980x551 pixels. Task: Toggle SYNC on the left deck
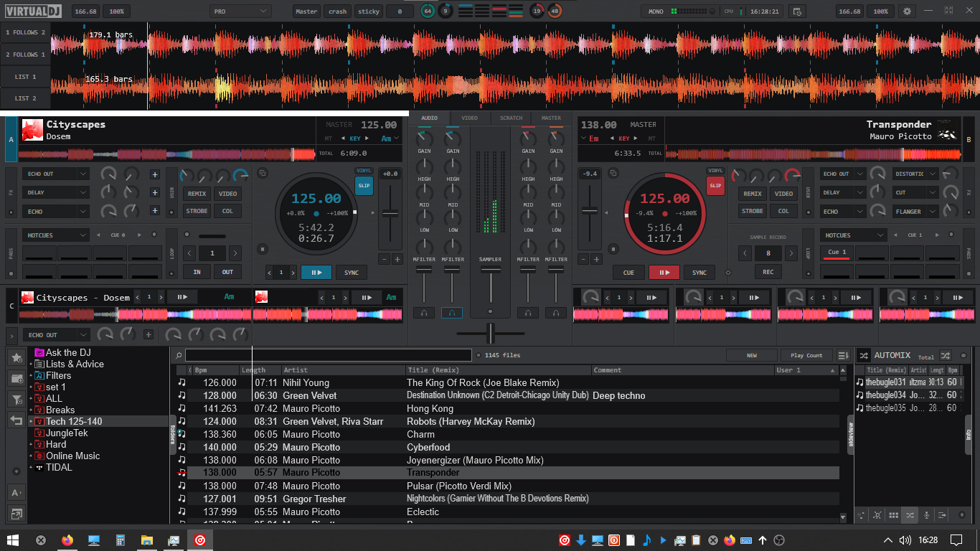352,273
